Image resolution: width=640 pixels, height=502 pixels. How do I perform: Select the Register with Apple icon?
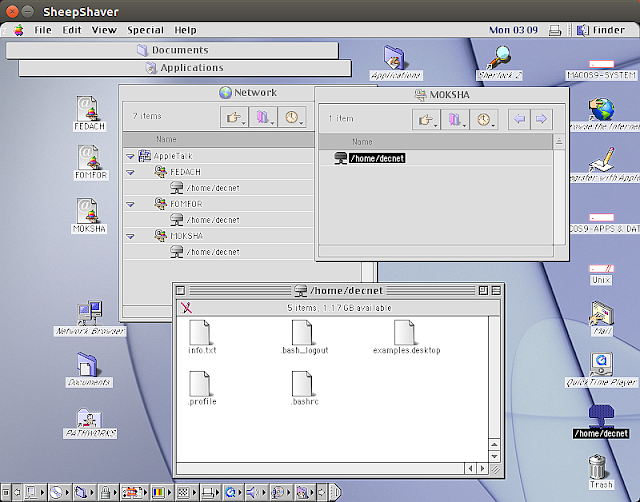coord(603,165)
